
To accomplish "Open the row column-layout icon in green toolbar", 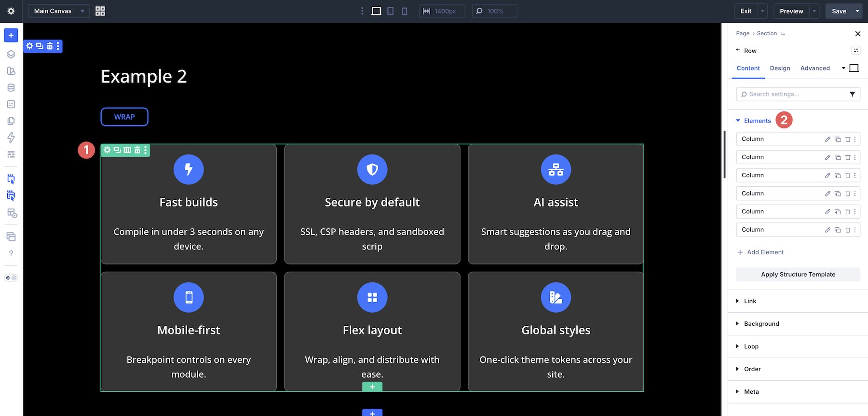I will 127,150.
